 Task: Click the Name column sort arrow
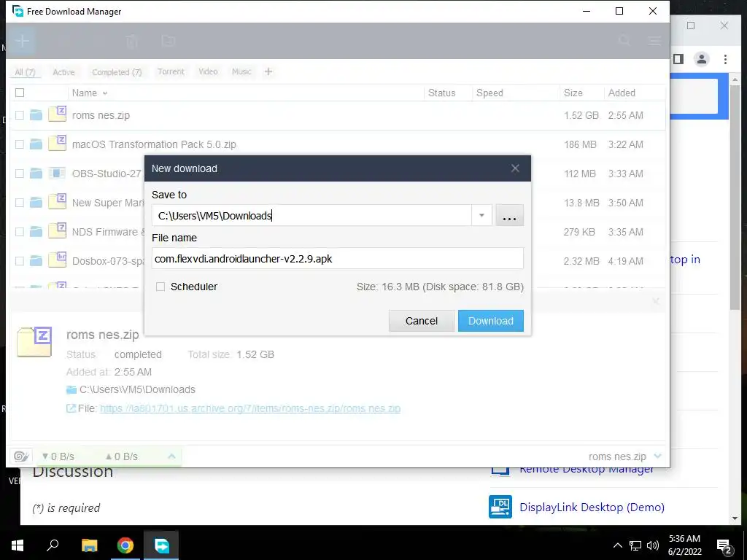click(x=105, y=93)
